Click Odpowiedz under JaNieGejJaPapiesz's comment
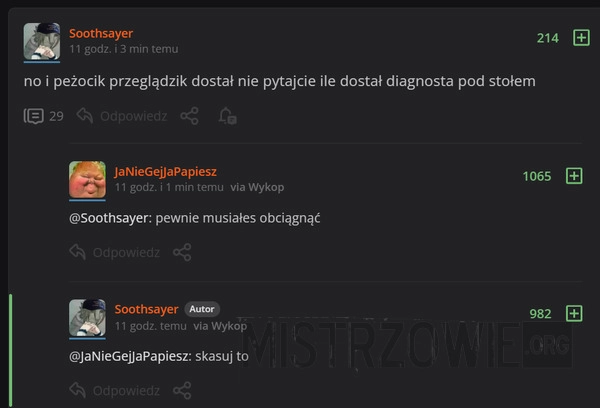Viewport: 600px width, 408px height. [114, 253]
